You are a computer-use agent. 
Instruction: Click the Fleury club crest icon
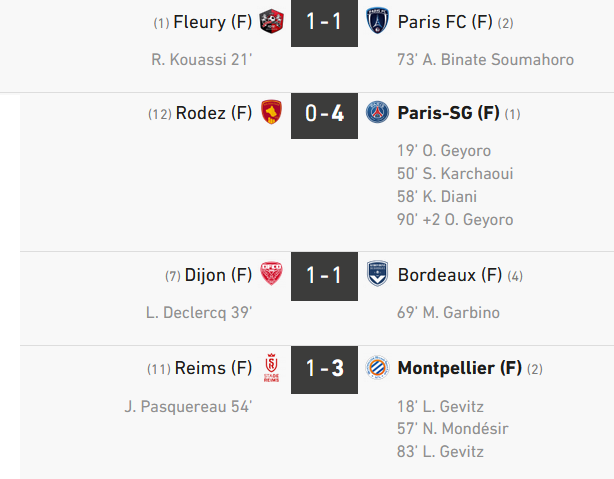(271, 21)
